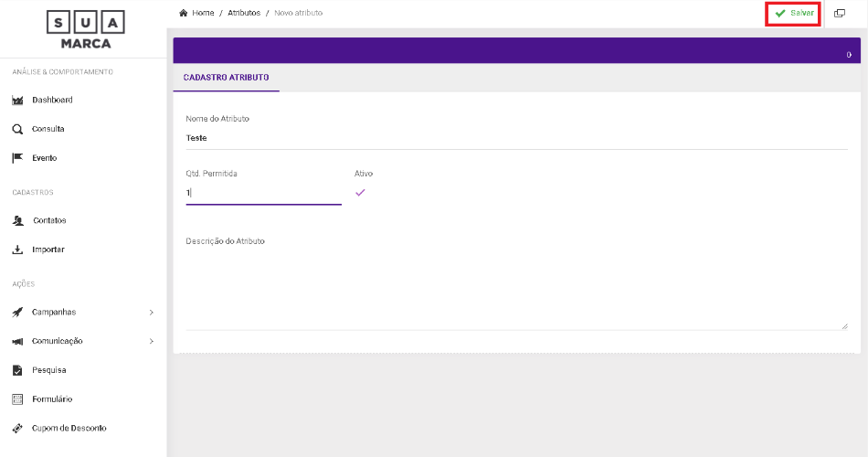Image resolution: width=868 pixels, height=457 pixels.
Task: Click the Contatos people icon
Action: tap(17, 221)
